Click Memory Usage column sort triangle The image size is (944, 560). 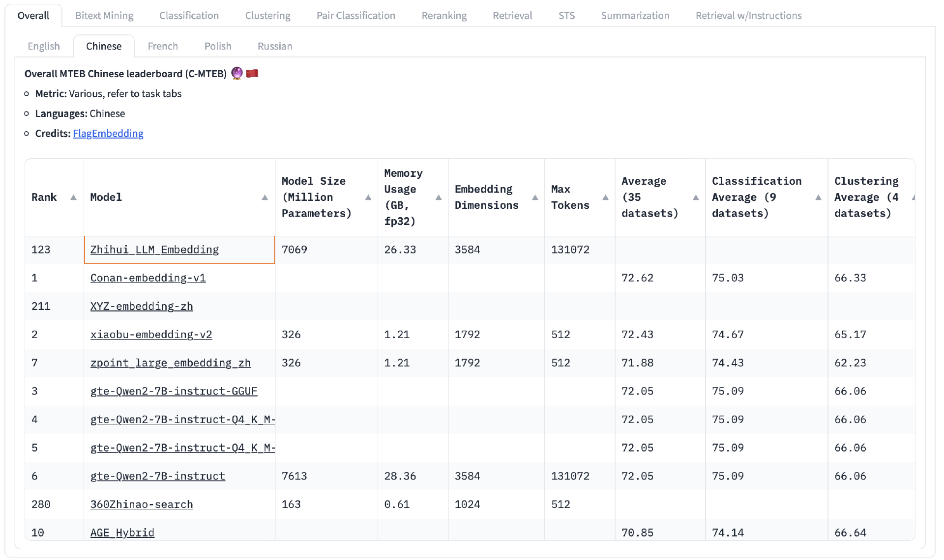(x=439, y=197)
